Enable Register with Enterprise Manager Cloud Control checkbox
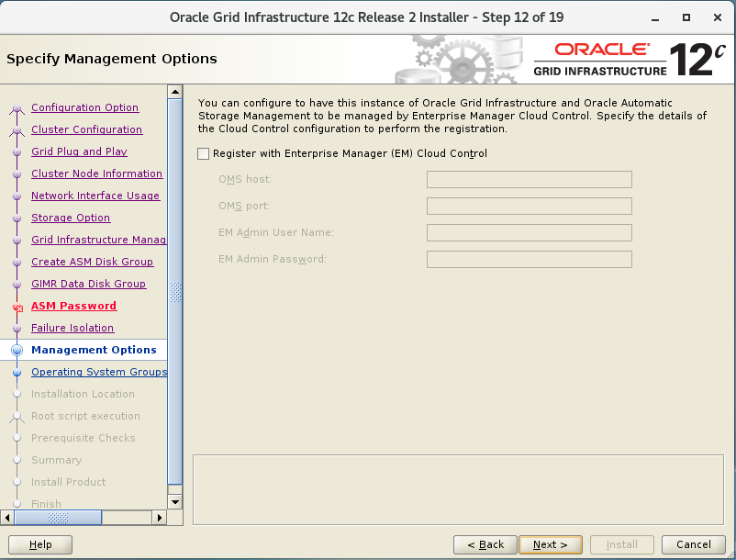This screenshot has width=736, height=560. coord(203,153)
